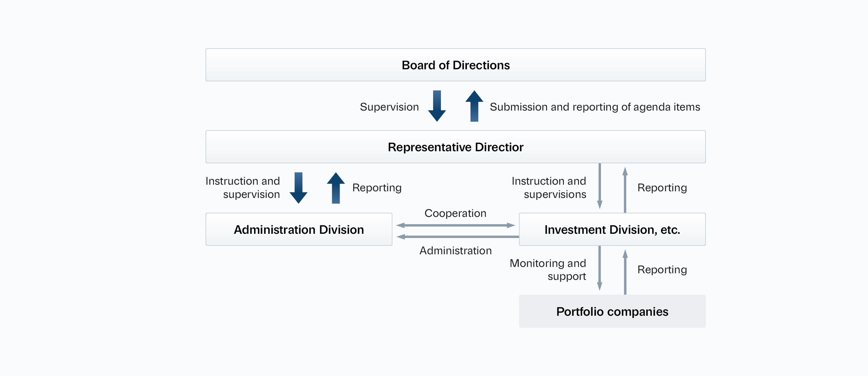Click the Instruction and supervisions label
This screenshot has width=868, height=376.
pos(549,188)
